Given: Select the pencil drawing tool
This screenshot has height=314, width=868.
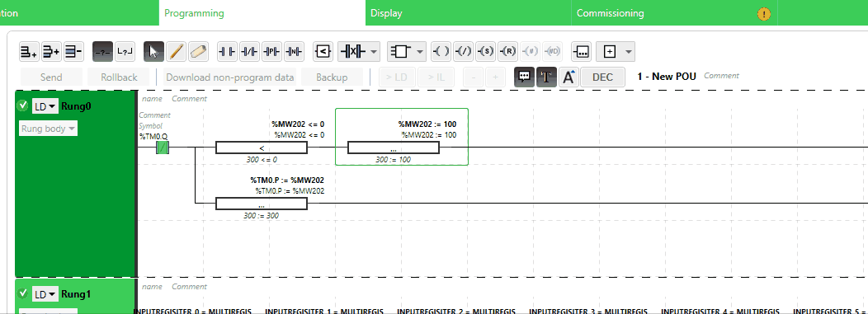Looking at the screenshot, I should pyautogui.click(x=176, y=51).
